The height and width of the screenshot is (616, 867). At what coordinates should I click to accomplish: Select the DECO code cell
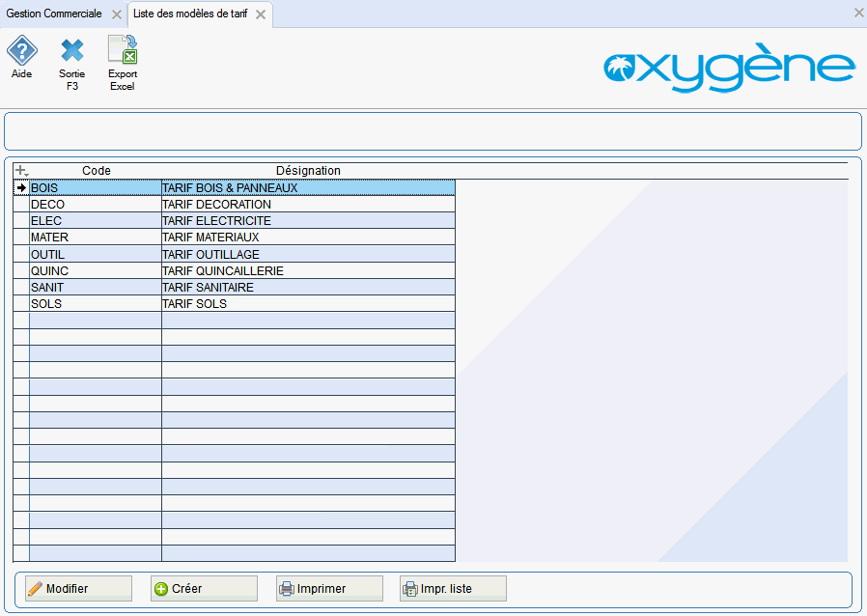click(96, 205)
